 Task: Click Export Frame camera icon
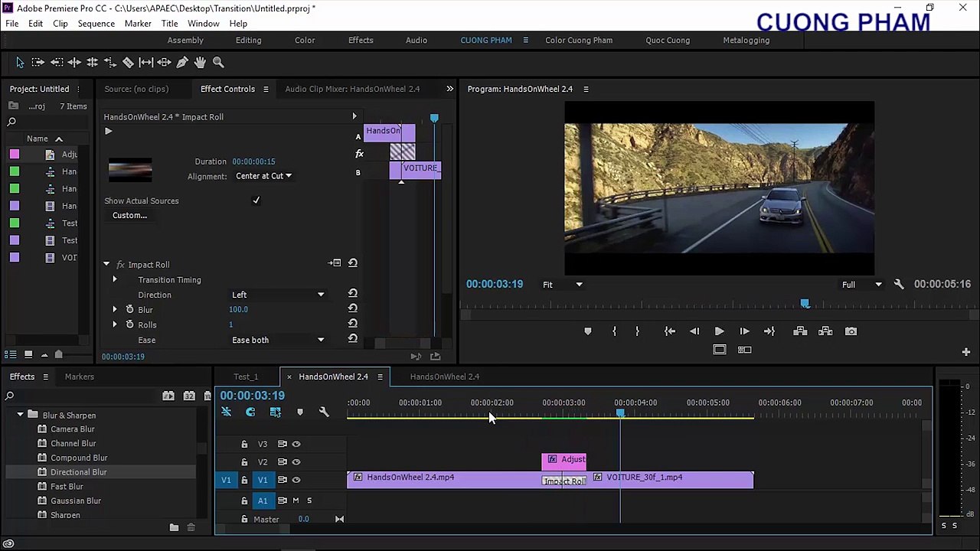point(851,331)
